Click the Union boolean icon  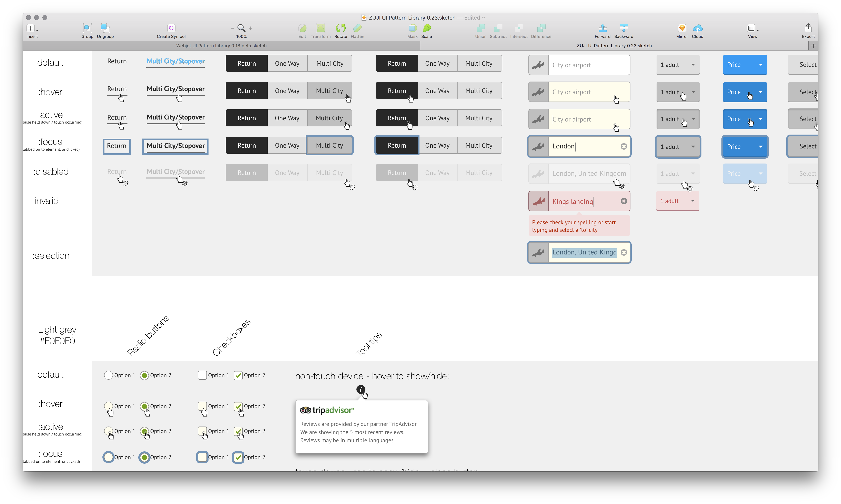(x=480, y=28)
